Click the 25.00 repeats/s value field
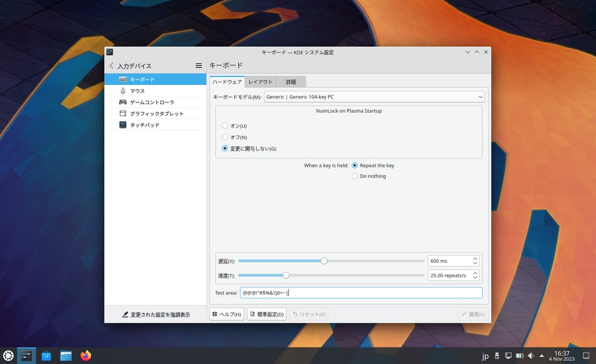 pyautogui.click(x=450, y=276)
